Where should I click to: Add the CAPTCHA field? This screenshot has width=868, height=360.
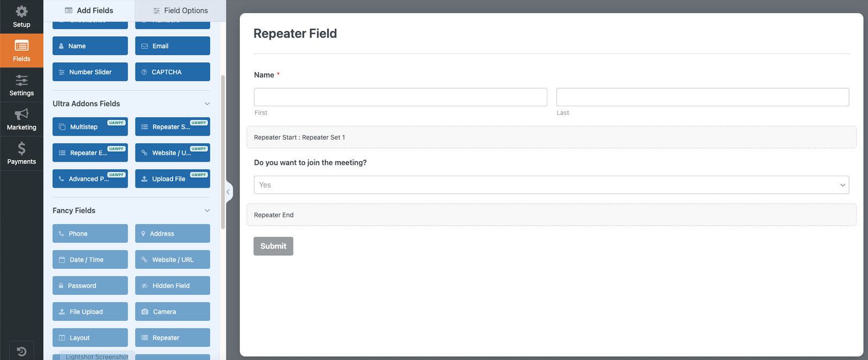(x=173, y=72)
